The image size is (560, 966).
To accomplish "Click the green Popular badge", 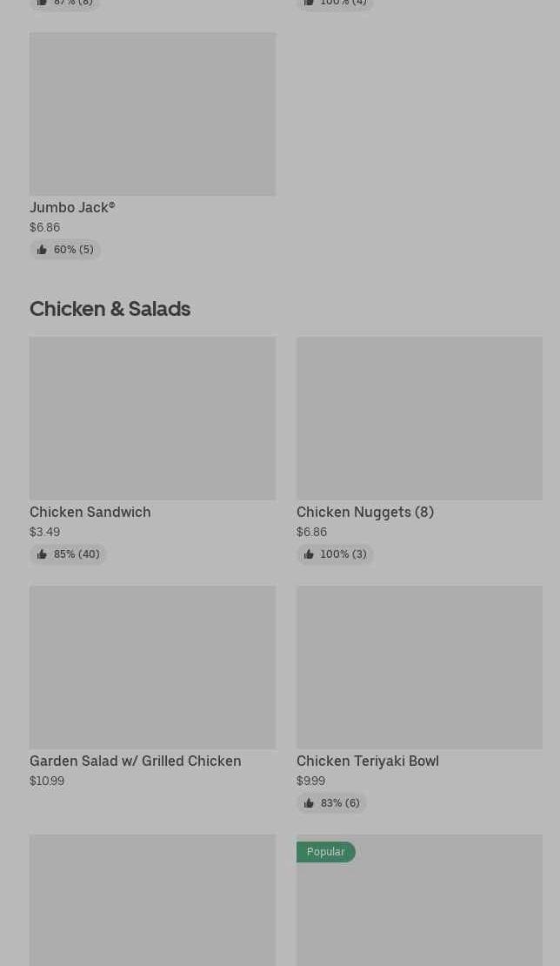I will pos(326,852).
